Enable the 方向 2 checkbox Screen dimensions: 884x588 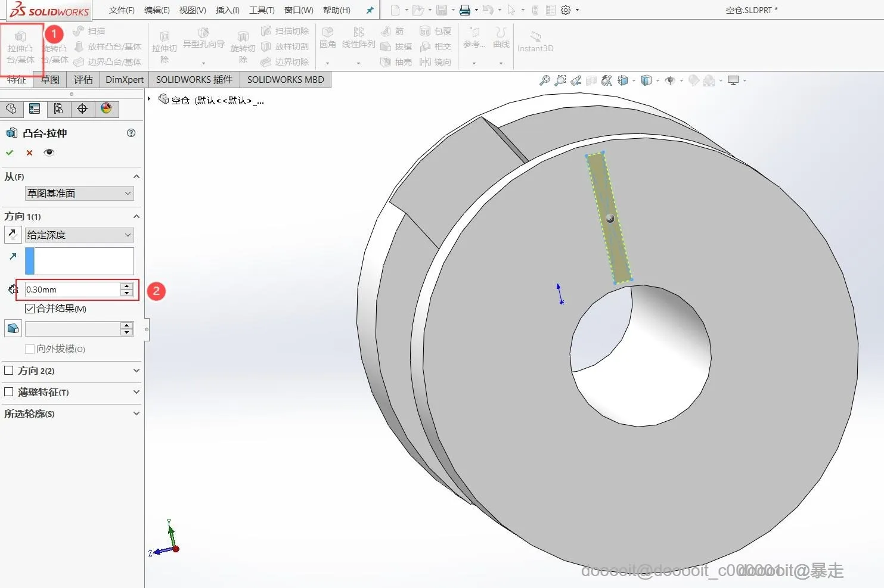9,371
